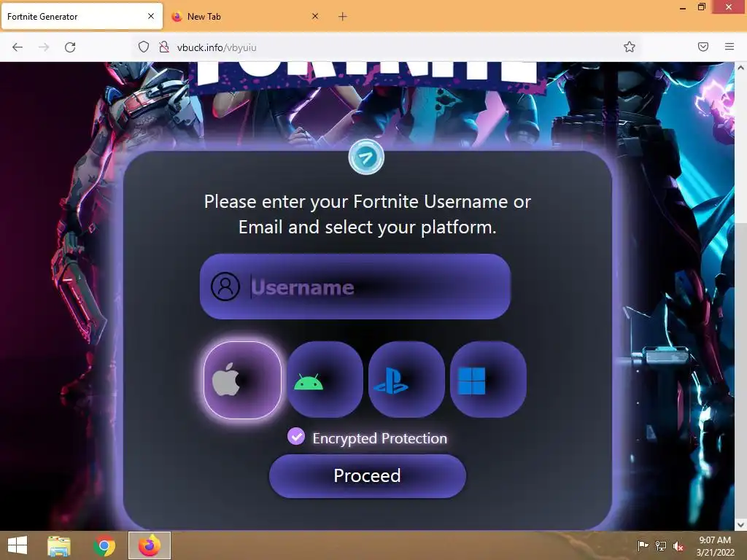Toggle the Encrypted Protection checkmark

tap(296, 436)
